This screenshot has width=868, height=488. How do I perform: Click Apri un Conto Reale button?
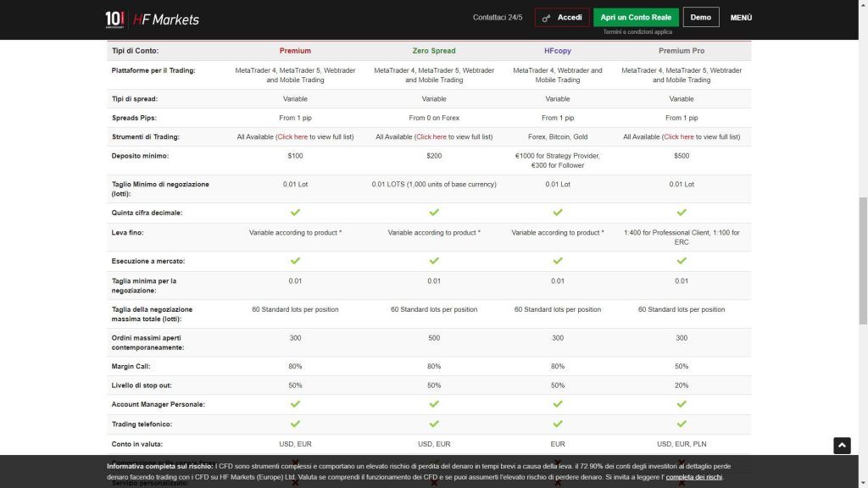(x=636, y=17)
